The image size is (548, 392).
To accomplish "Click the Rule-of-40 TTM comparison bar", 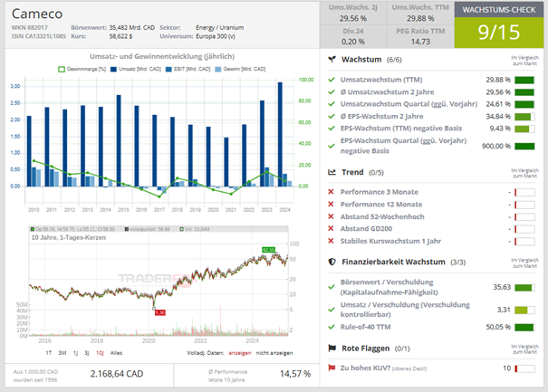I will 524,328.
